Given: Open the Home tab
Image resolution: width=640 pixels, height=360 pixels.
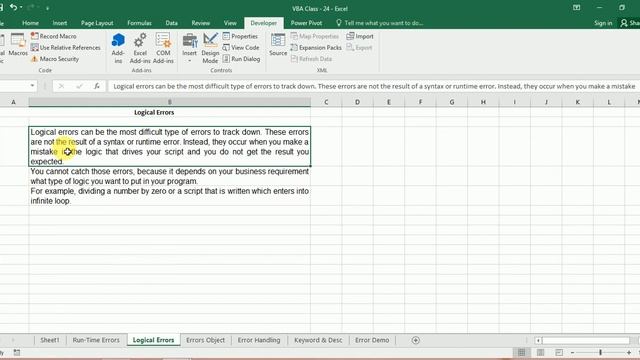Looking at the screenshot, I should 31,23.
